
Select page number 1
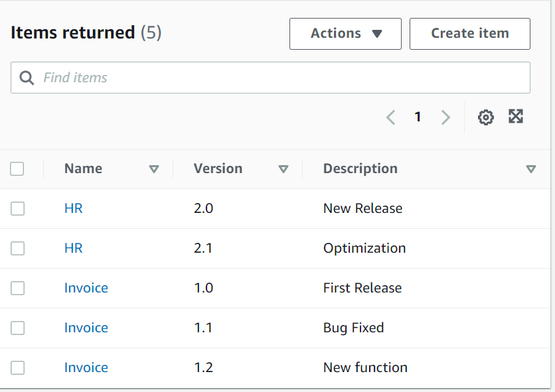[418, 117]
